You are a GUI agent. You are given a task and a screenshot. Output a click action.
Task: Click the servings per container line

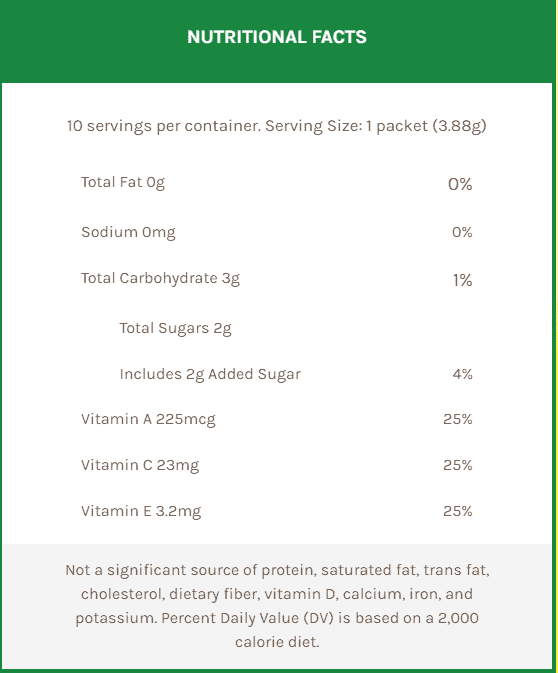tap(277, 126)
